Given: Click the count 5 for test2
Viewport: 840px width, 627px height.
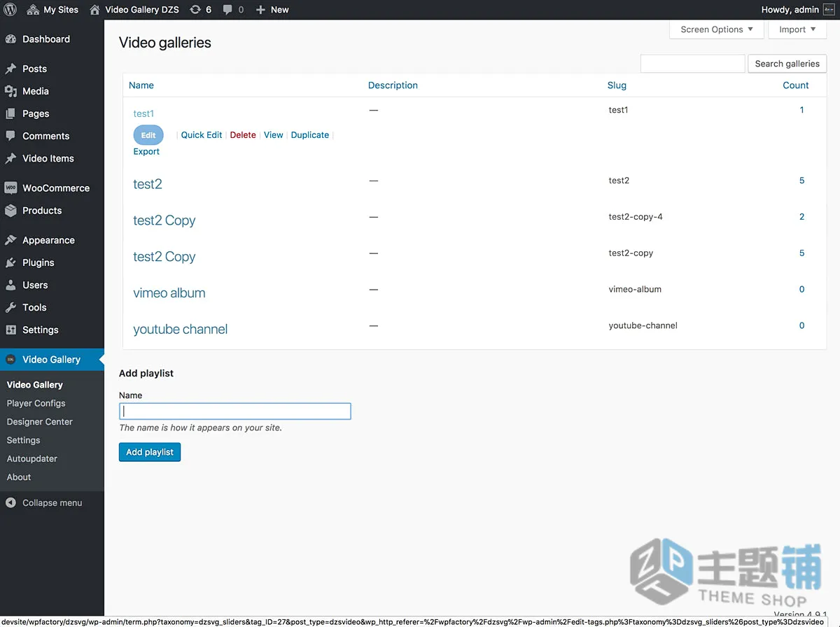Looking at the screenshot, I should (802, 181).
